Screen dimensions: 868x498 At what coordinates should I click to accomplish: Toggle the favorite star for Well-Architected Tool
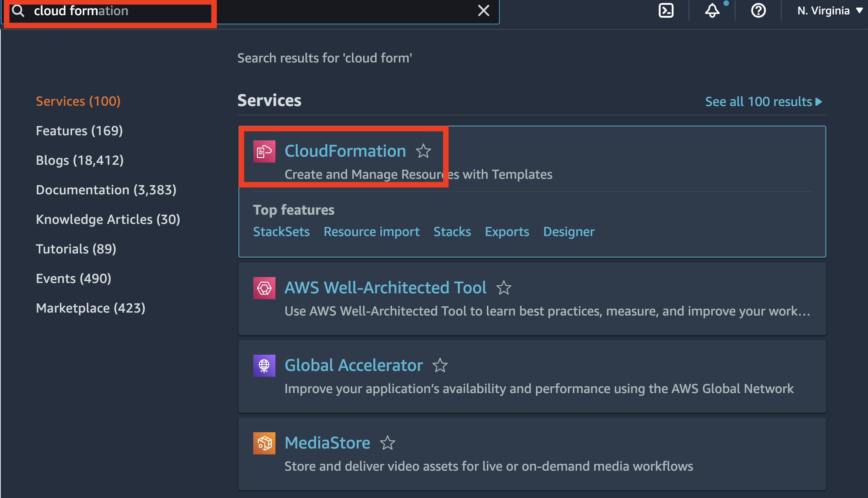[x=503, y=288]
